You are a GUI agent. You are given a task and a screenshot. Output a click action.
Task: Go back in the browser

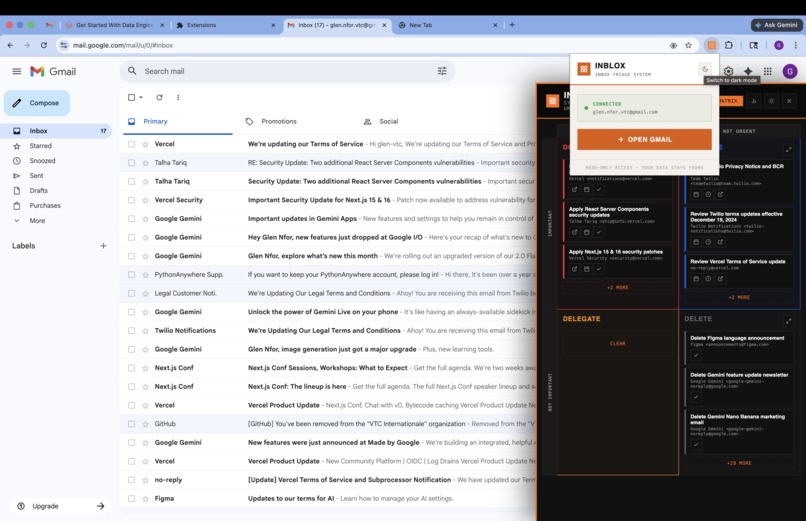[10, 45]
